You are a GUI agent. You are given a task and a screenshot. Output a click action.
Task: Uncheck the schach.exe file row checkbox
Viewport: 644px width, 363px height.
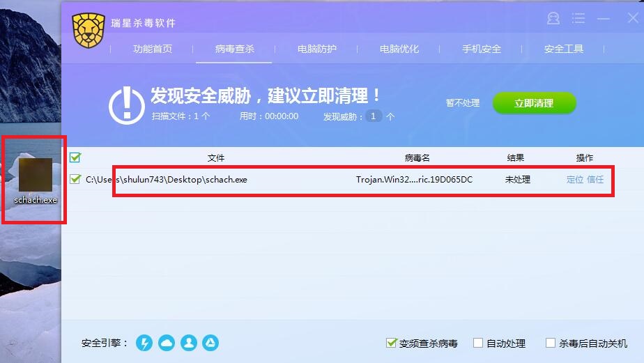pos(75,180)
